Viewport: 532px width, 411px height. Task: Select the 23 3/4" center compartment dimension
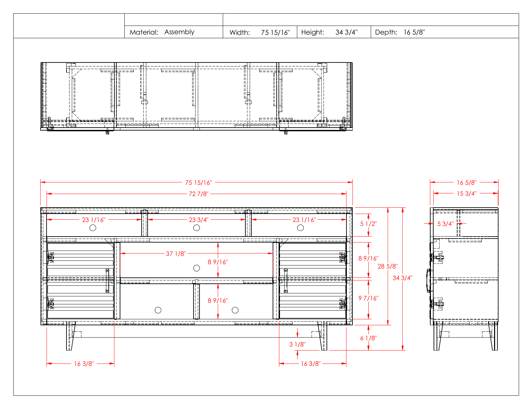pos(199,220)
